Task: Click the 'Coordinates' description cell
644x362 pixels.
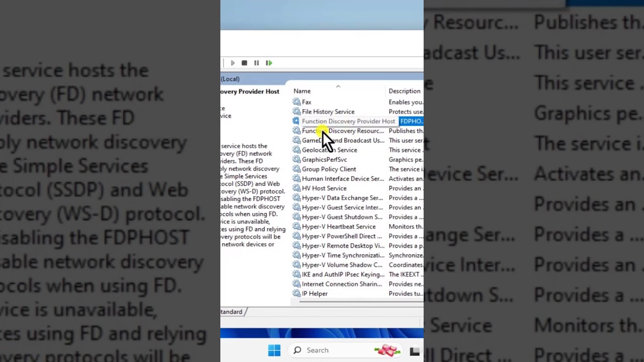Action: 406,264
